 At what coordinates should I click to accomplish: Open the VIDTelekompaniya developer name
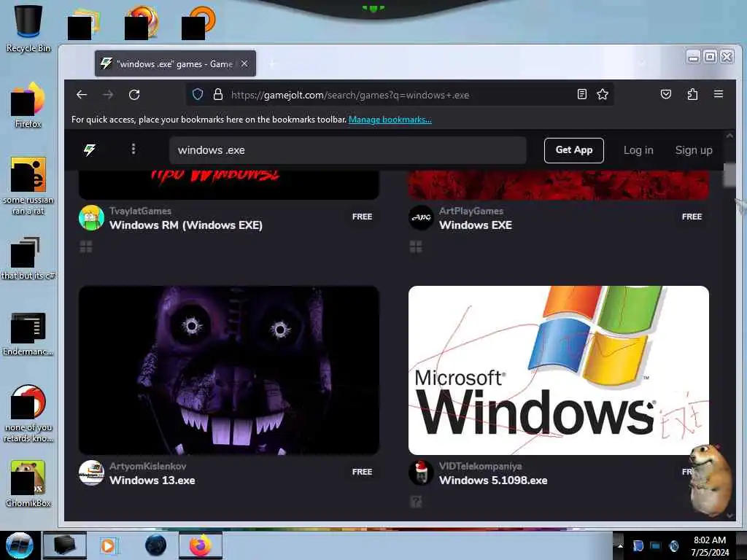pos(480,466)
